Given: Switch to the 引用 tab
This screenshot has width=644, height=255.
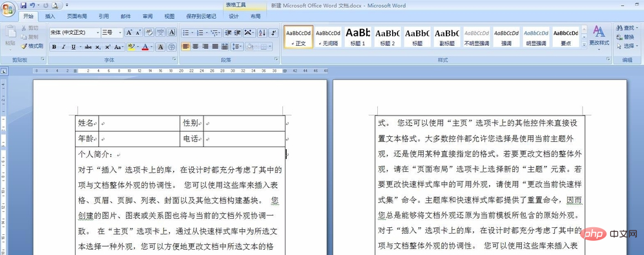Looking at the screenshot, I should pyautogui.click(x=103, y=16).
